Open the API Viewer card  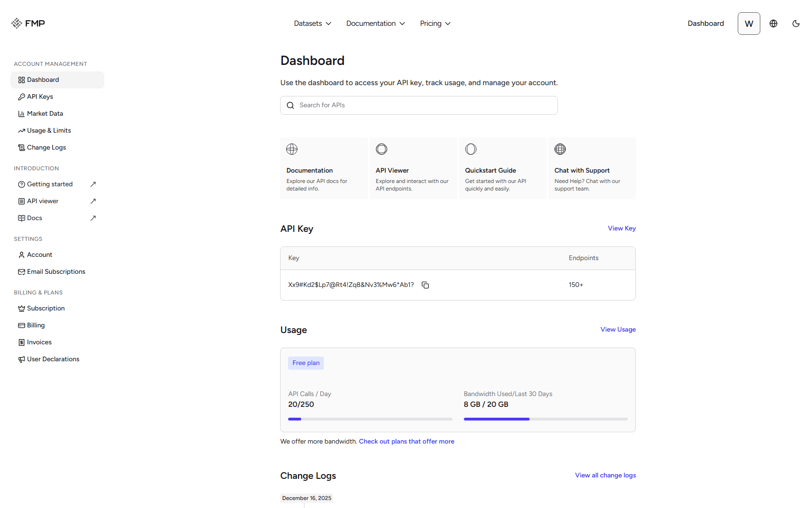[413, 168]
